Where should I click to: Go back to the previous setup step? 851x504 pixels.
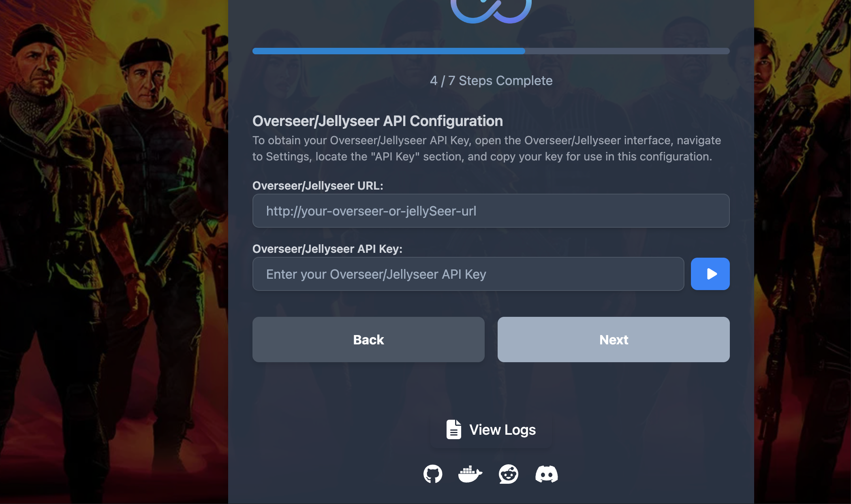pyautogui.click(x=368, y=340)
